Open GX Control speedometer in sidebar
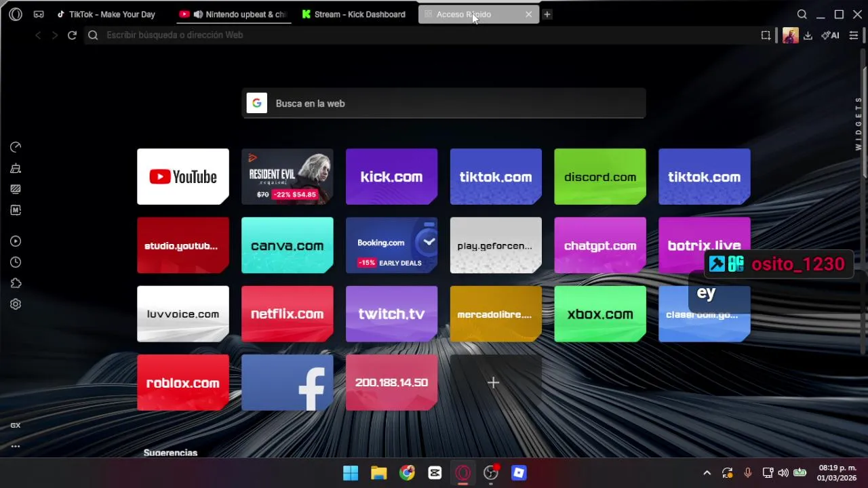Viewport: 868px width, 488px height. 16,147
